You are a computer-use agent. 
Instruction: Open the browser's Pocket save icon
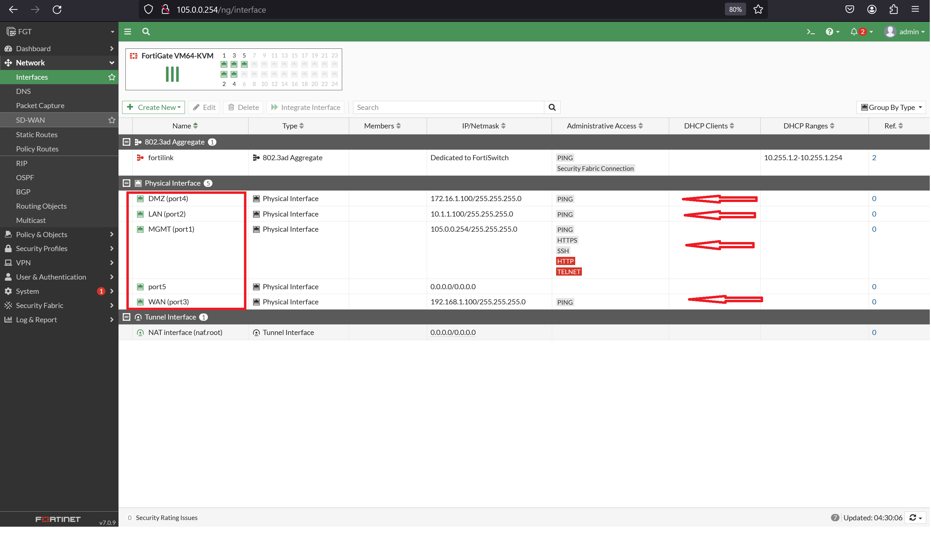[x=849, y=9]
